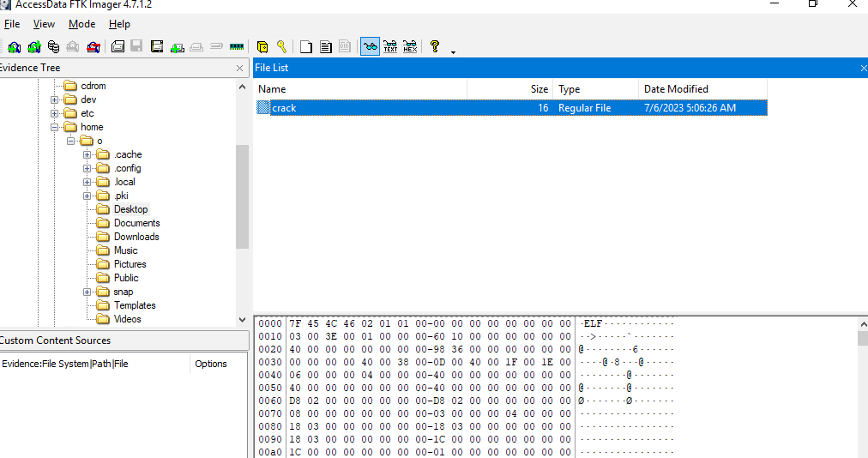Click Evidence Tree scrollbar up arrow
Viewport: 868px width, 458px height.
click(x=242, y=87)
